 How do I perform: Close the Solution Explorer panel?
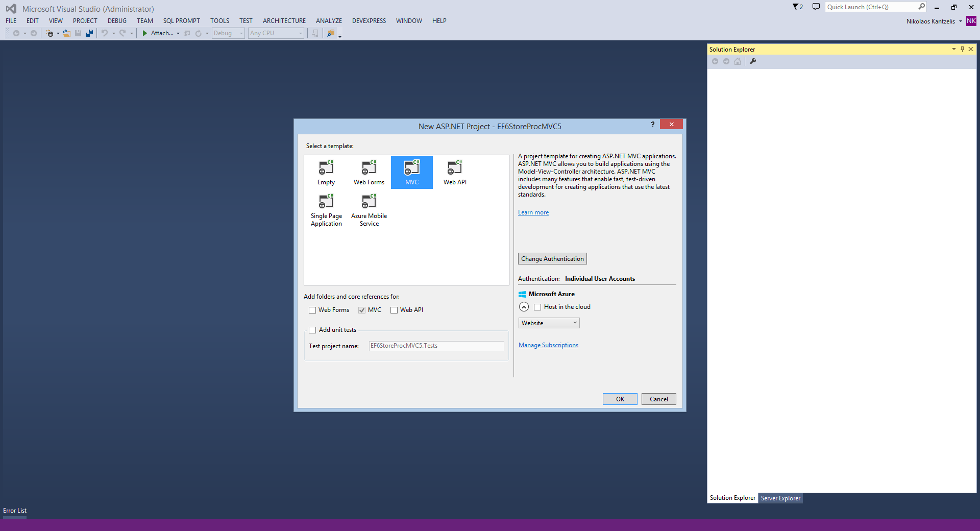(x=971, y=49)
